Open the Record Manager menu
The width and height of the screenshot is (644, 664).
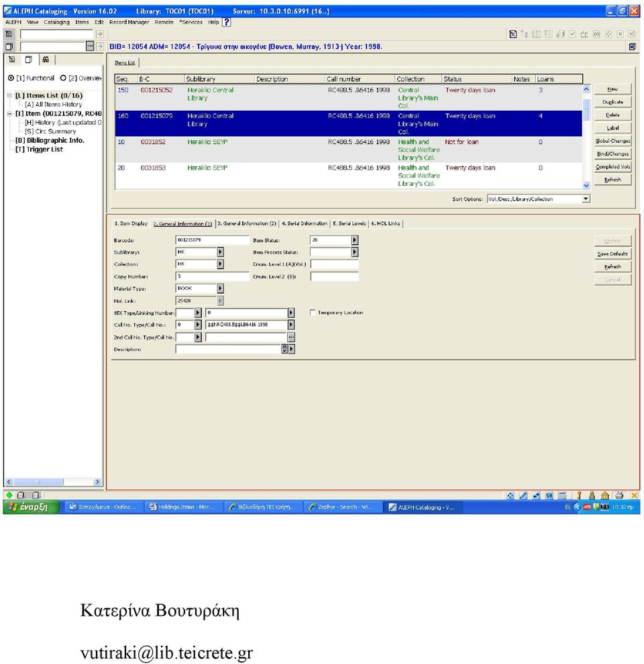(129, 22)
